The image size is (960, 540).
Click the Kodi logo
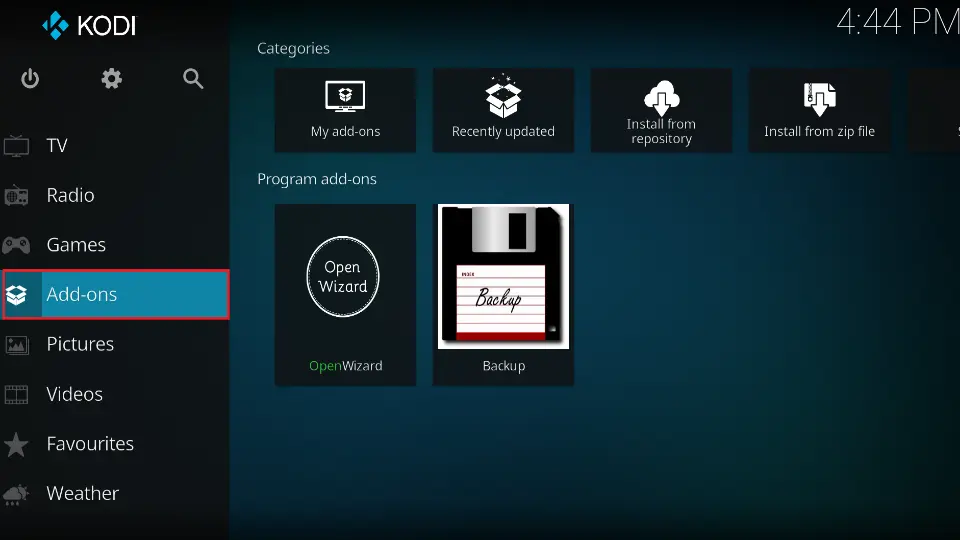pos(89,26)
